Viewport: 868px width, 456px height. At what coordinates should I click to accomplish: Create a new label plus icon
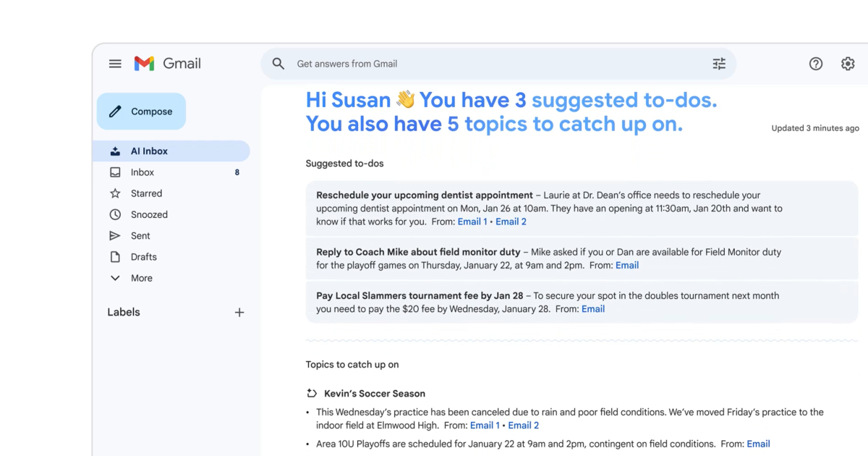[x=239, y=313]
